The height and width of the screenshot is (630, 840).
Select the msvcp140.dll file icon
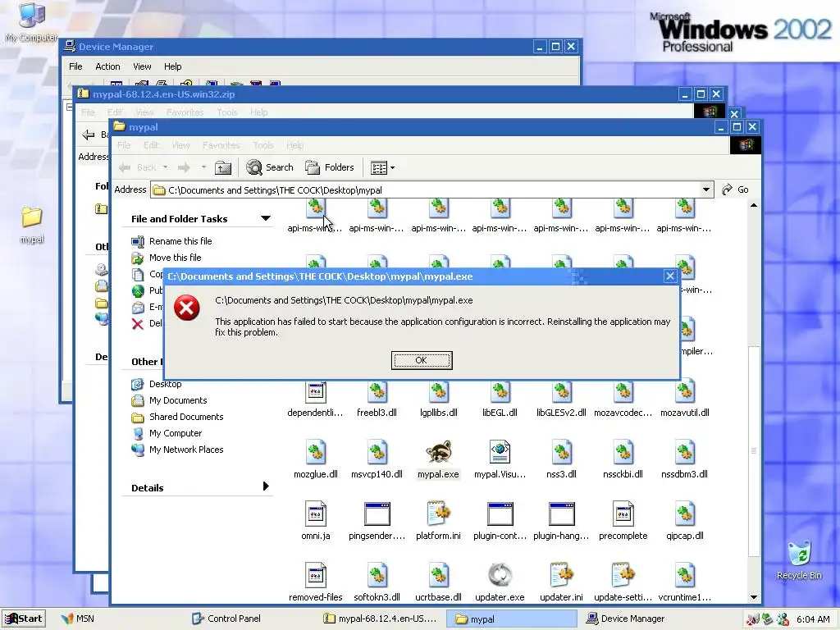coord(377,452)
